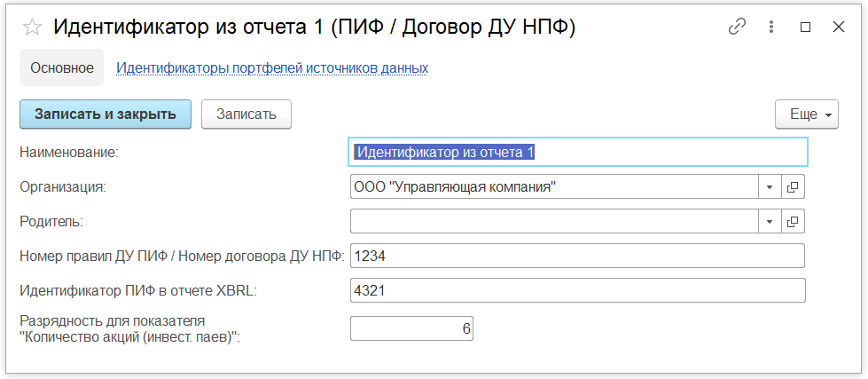Click the Организация field value
Screen dimensions: 868x379
coord(553,186)
